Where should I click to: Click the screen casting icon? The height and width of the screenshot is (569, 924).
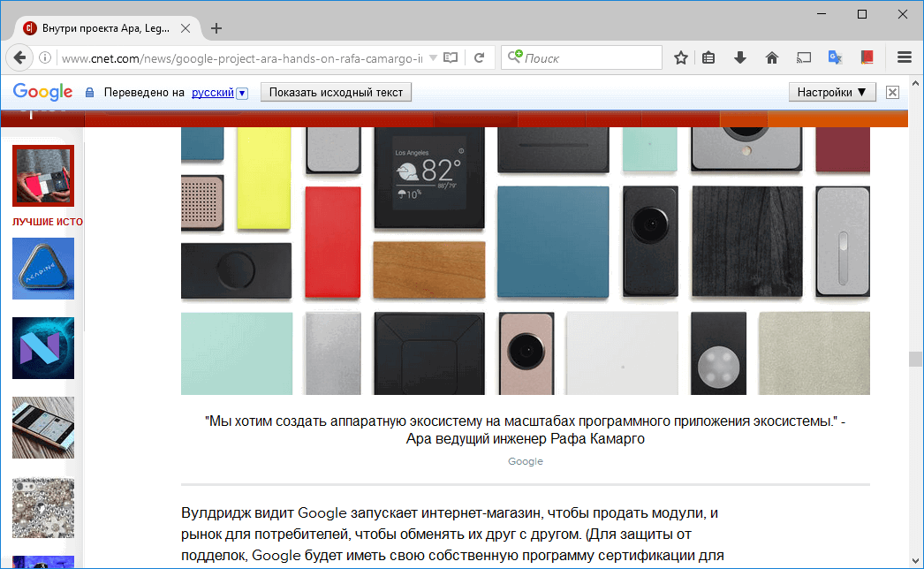803,57
